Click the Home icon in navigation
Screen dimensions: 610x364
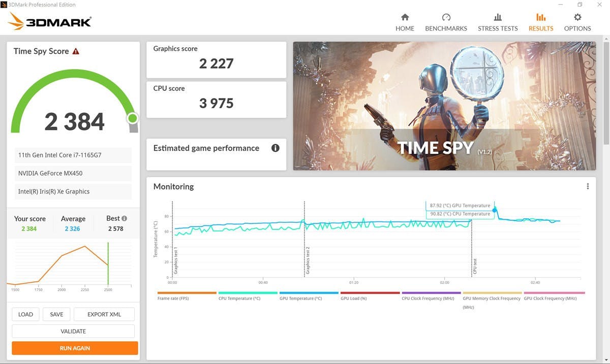click(405, 17)
